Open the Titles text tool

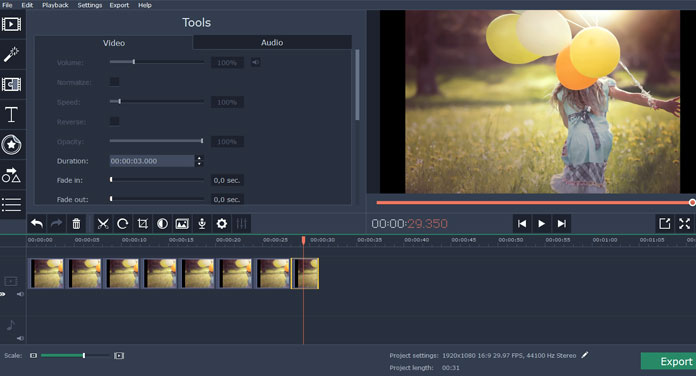[x=12, y=115]
